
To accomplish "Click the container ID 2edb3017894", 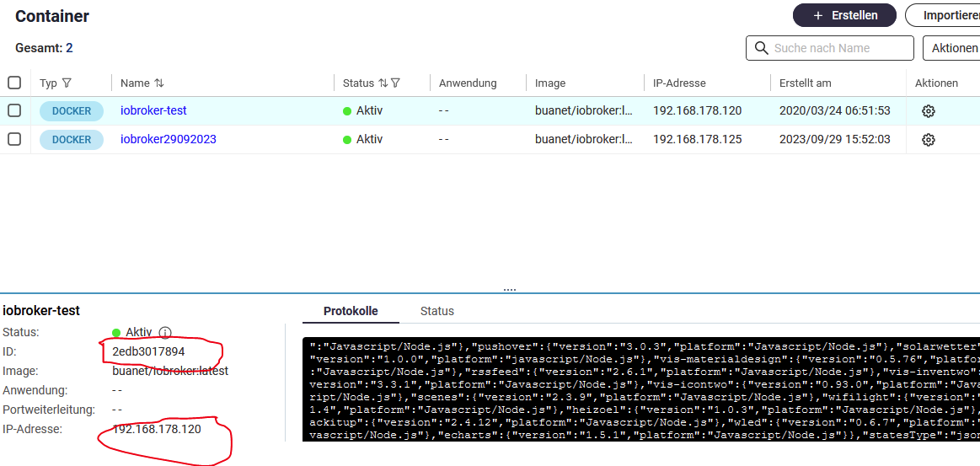I will (149, 351).
